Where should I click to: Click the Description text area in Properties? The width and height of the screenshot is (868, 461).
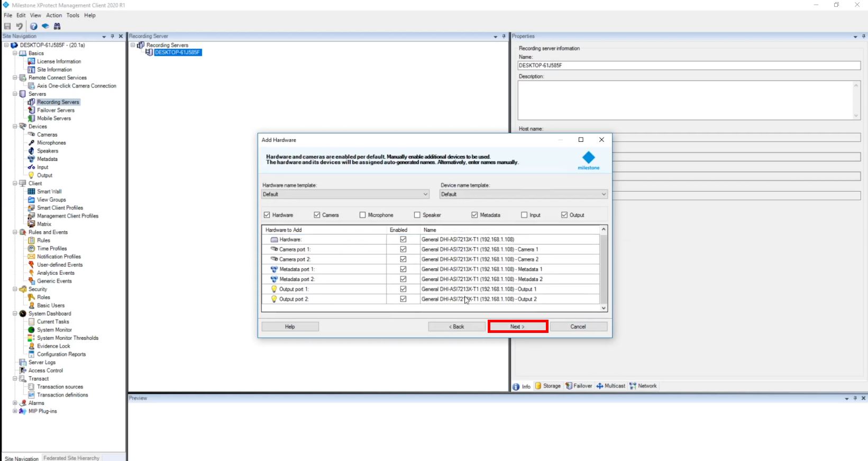click(x=689, y=100)
